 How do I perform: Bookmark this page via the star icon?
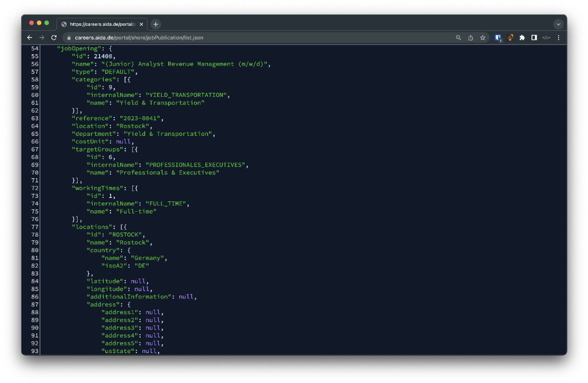pos(482,37)
